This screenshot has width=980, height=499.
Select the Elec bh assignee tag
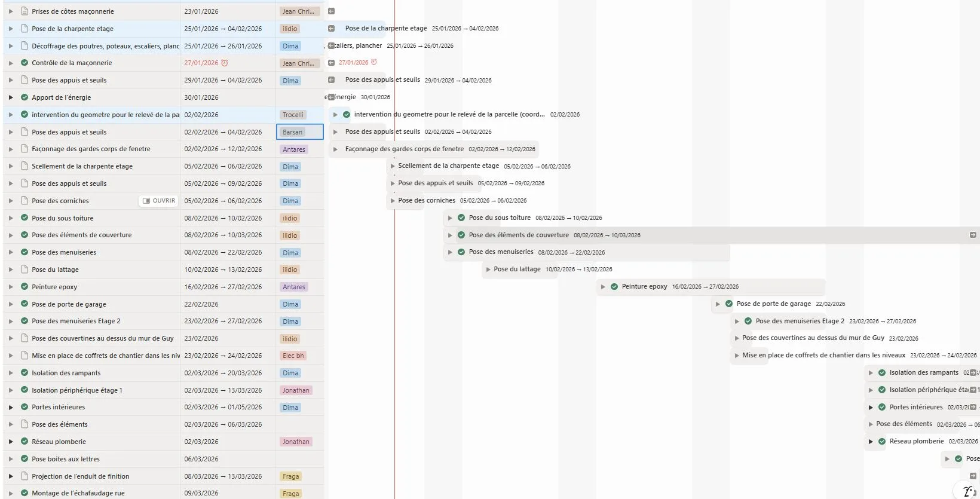click(293, 356)
